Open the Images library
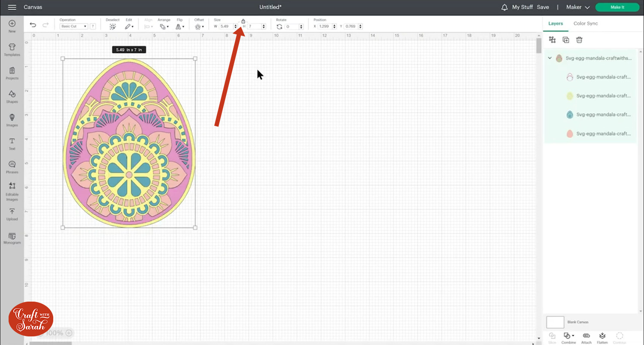Image resolution: width=644 pixels, height=345 pixels. coord(12,120)
